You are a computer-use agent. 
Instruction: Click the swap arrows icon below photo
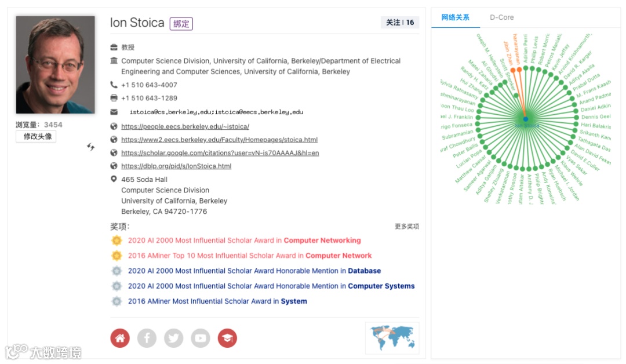click(91, 147)
